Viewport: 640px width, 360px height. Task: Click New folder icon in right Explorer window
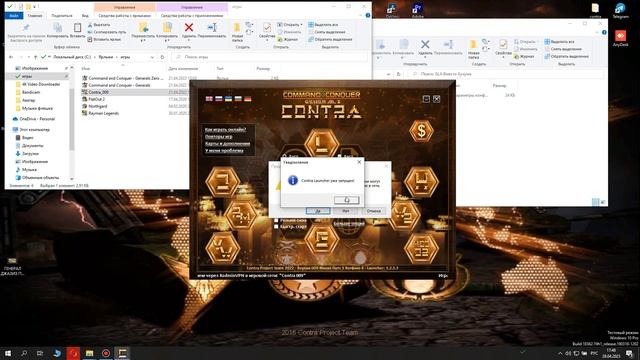pyautogui.click(x=473, y=44)
